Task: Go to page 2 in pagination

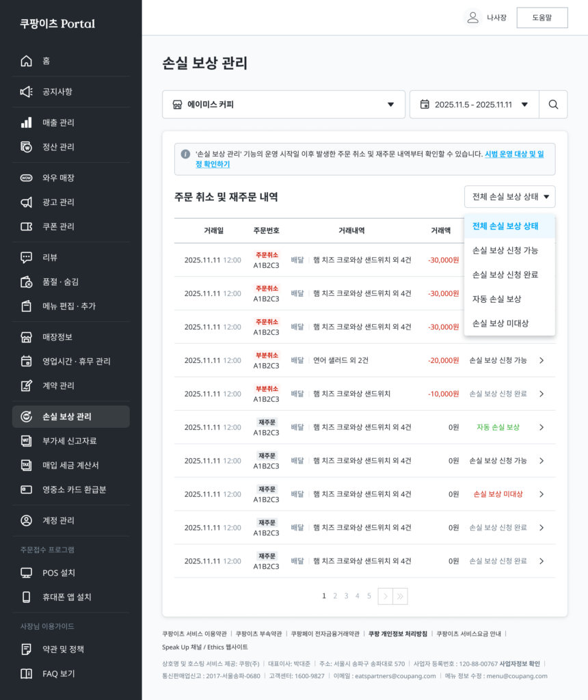Action: pyautogui.click(x=335, y=596)
